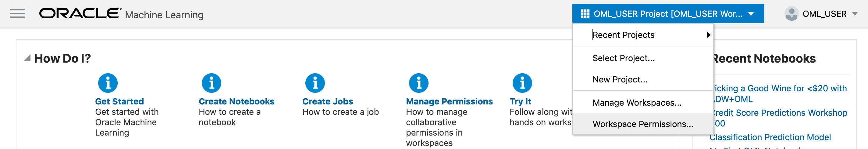This screenshot has height=149, width=868.
Task: Open Classification Prediction Model notebook
Action: click(x=770, y=137)
